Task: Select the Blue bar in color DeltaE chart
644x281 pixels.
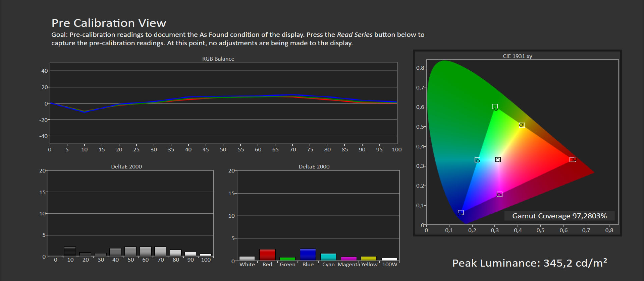Action: [x=308, y=255]
